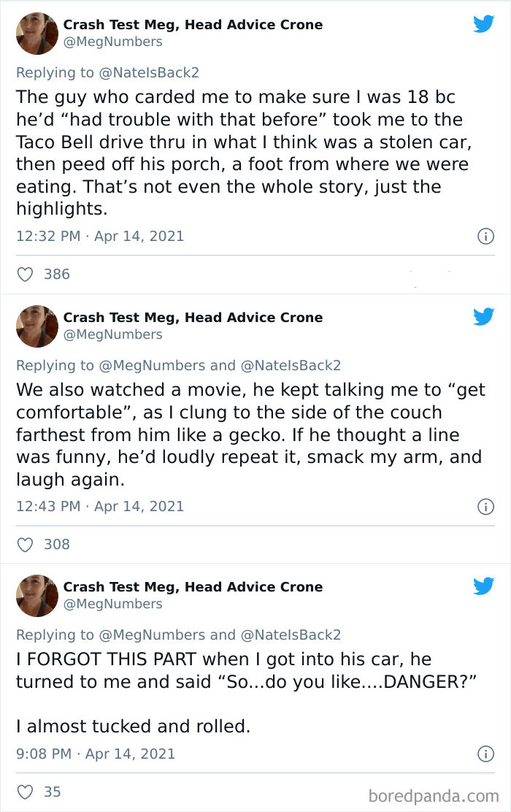This screenshot has height=812, width=511.
Task: Click the profile avatar on the bottom tweet
Action: 36,595
